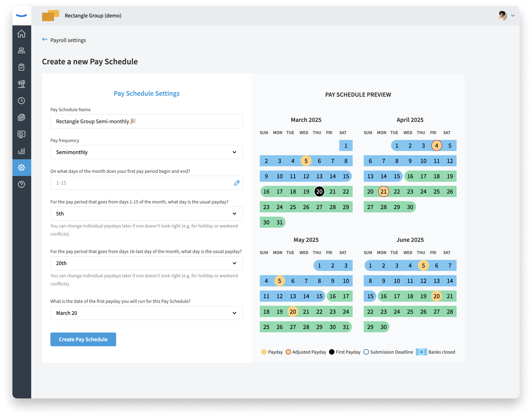Open the palm tree time-off icon
Viewport: 532px width, 417px height.
[x=22, y=84]
